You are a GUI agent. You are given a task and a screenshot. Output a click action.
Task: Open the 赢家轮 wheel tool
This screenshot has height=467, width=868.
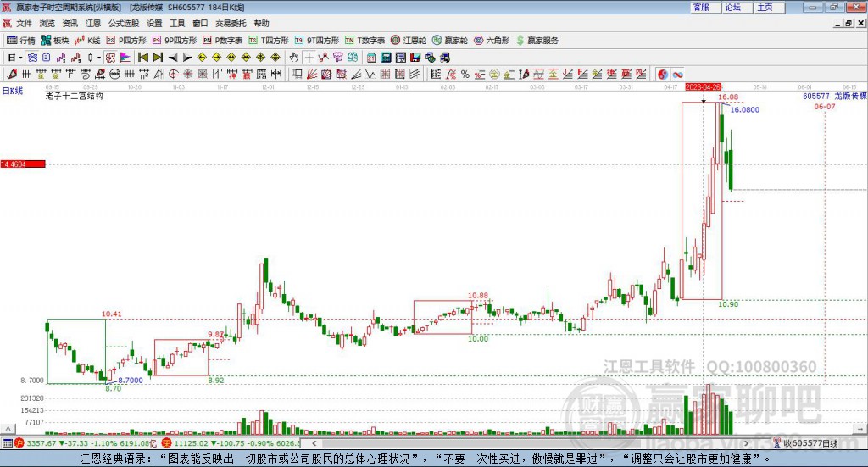[x=449, y=41]
